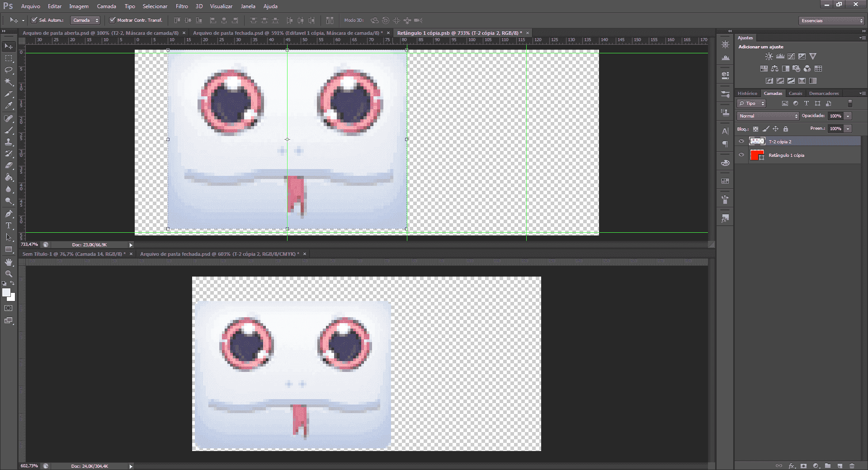Add a Photo Filter adjustment

(x=797, y=69)
